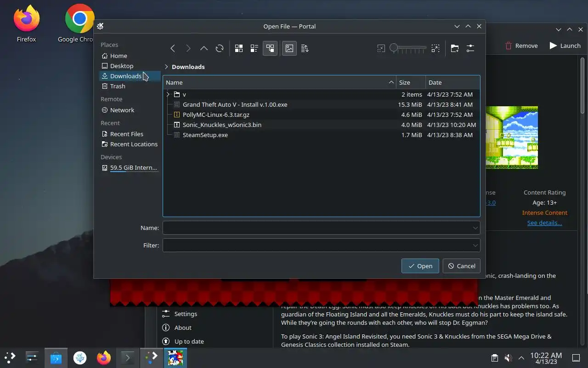Screen dimensions: 588x368
Task: Open Google Chrome desktop shortcut
Action: [79, 24]
